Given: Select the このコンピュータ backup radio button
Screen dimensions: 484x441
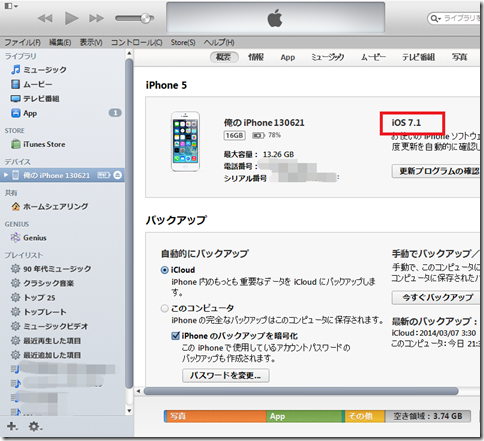Looking at the screenshot, I should 164,308.
